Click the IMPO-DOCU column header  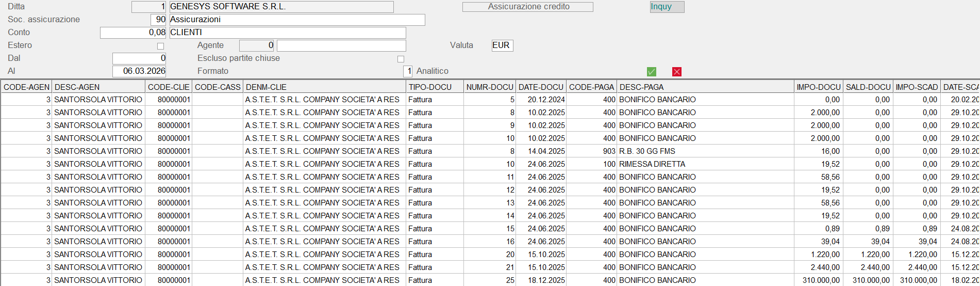(x=818, y=87)
